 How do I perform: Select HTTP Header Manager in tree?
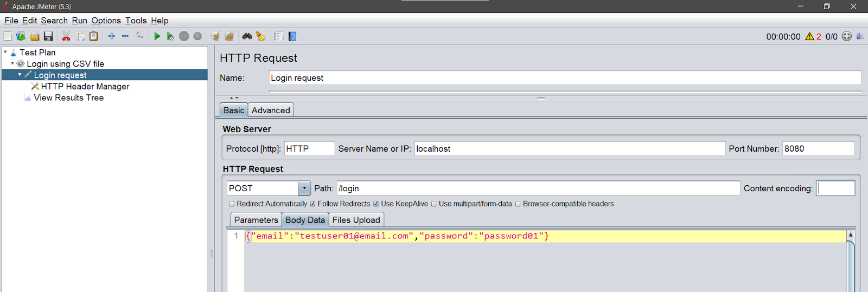coord(85,86)
